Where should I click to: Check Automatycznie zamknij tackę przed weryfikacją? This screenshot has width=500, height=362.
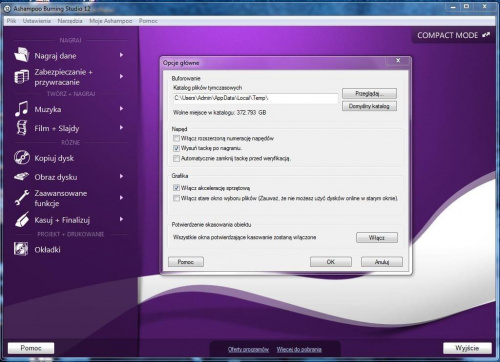coord(176,158)
